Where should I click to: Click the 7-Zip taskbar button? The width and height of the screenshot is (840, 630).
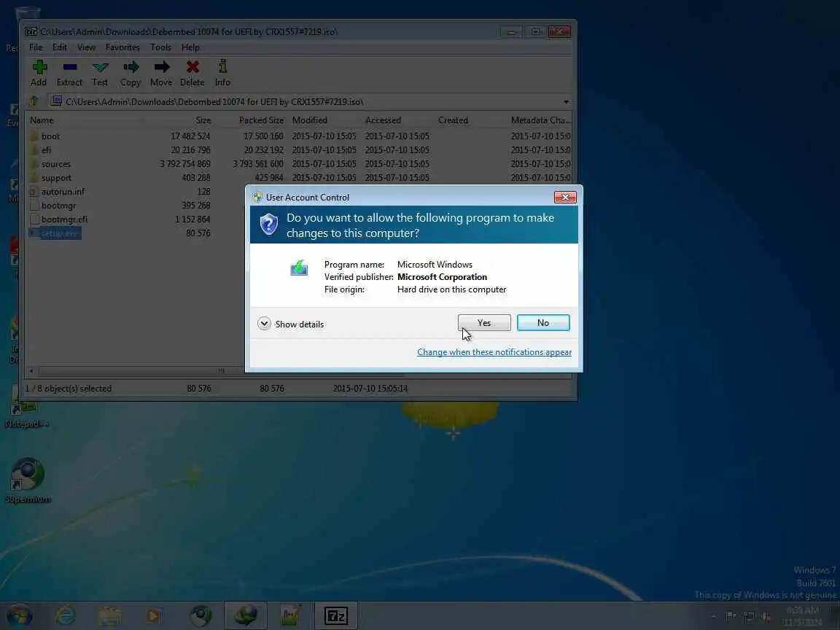336,615
